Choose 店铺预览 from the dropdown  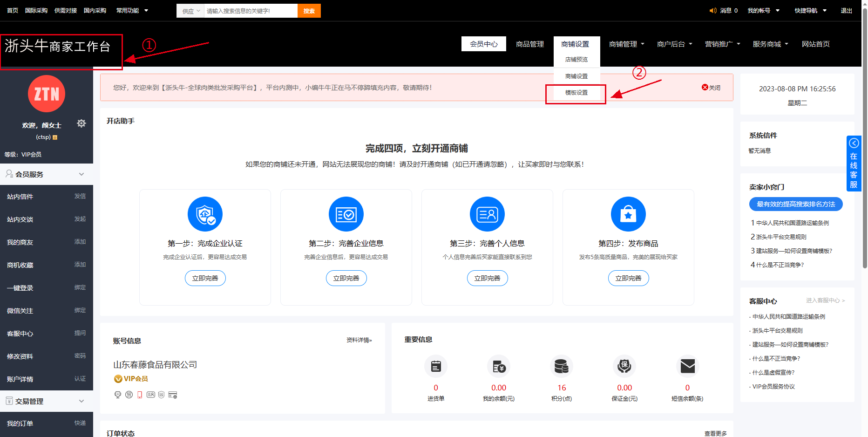click(x=576, y=60)
